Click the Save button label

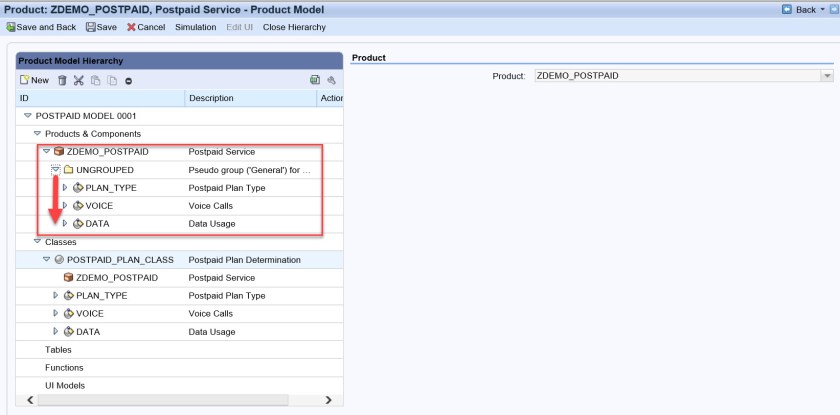pos(107,27)
